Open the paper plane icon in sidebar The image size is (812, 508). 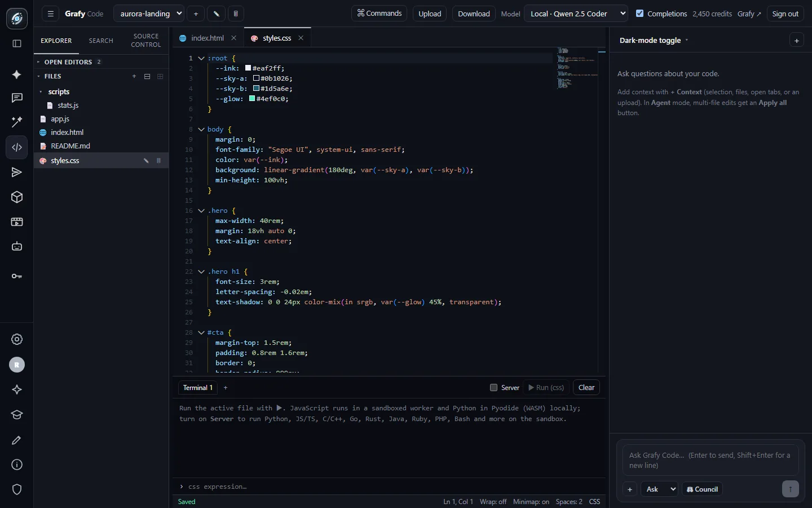[17, 172]
